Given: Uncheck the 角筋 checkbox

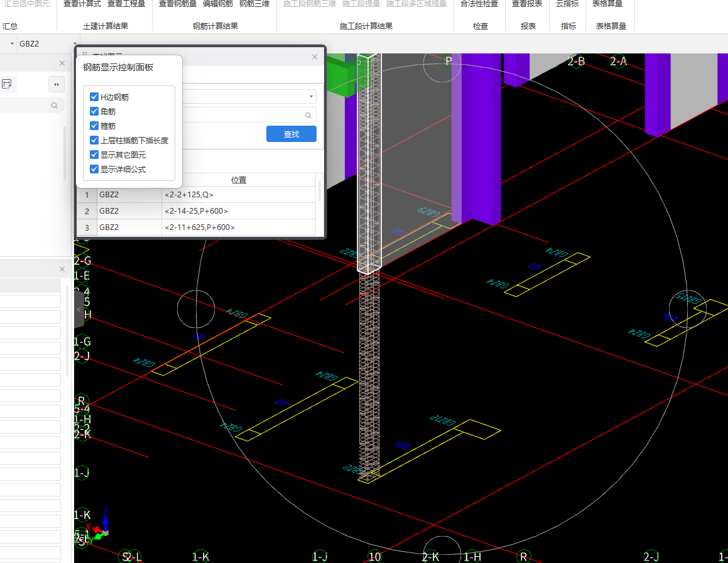Looking at the screenshot, I should point(94,111).
